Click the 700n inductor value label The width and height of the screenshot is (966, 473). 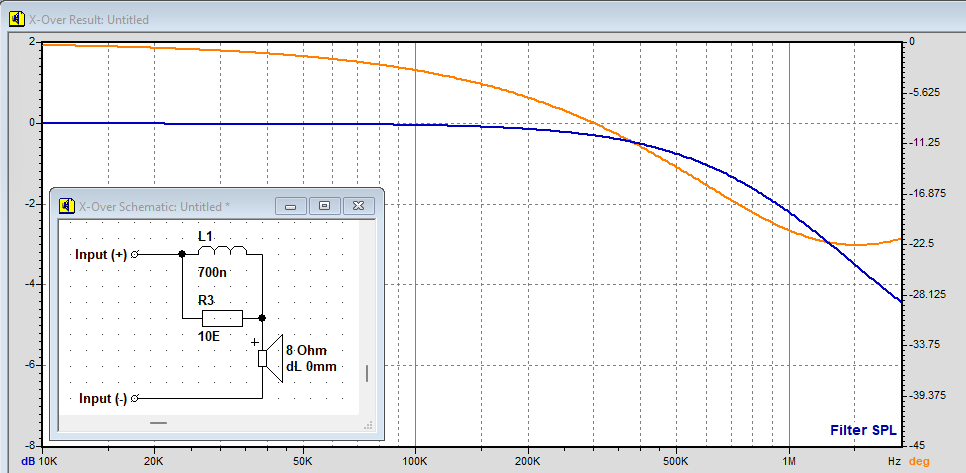(x=211, y=272)
